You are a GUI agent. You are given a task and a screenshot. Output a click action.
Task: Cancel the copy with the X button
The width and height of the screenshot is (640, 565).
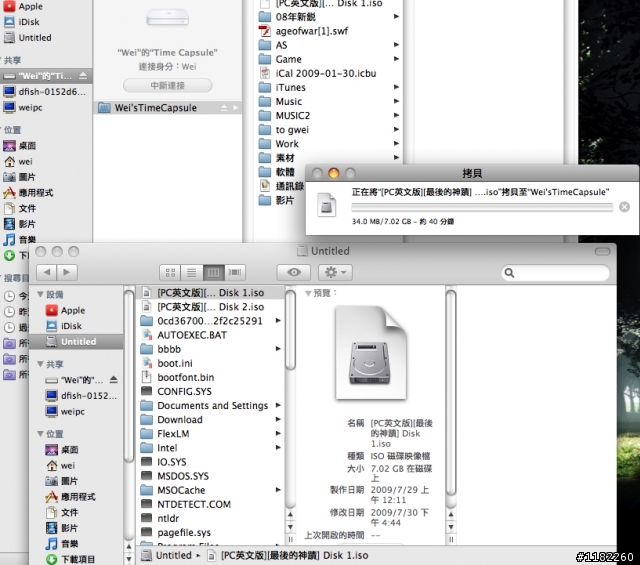(624, 207)
